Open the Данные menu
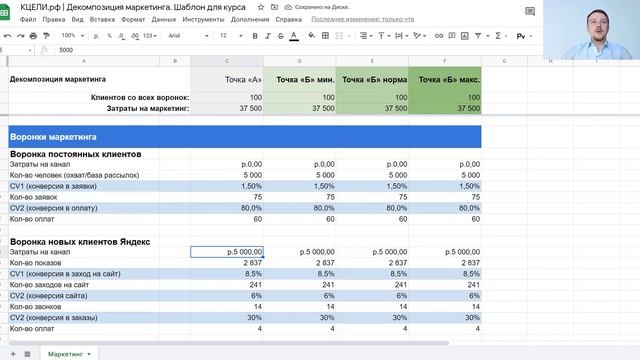 point(164,19)
